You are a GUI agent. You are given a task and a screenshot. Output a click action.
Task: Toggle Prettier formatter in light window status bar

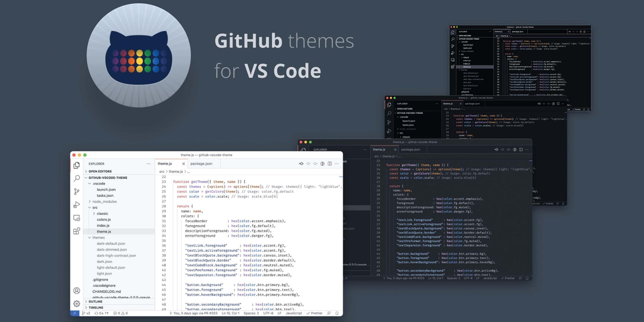(x=314, y=313)
